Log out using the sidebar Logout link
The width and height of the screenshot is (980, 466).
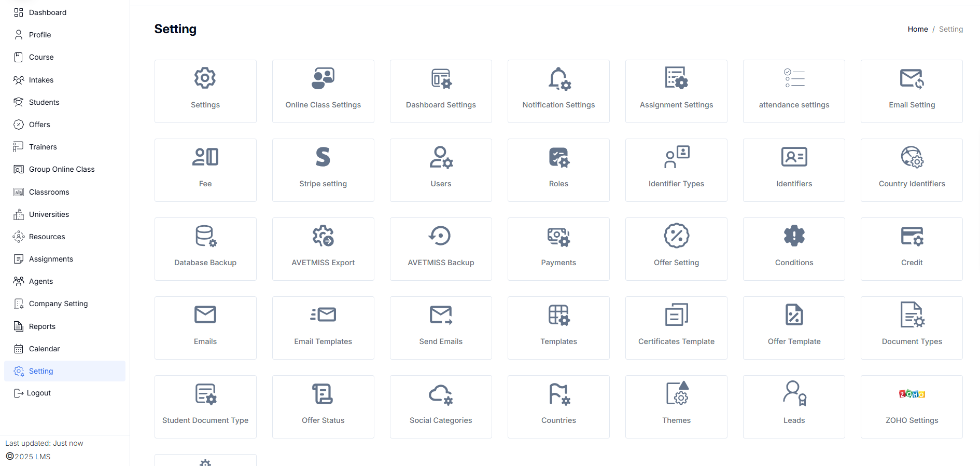tap(38, 393)
